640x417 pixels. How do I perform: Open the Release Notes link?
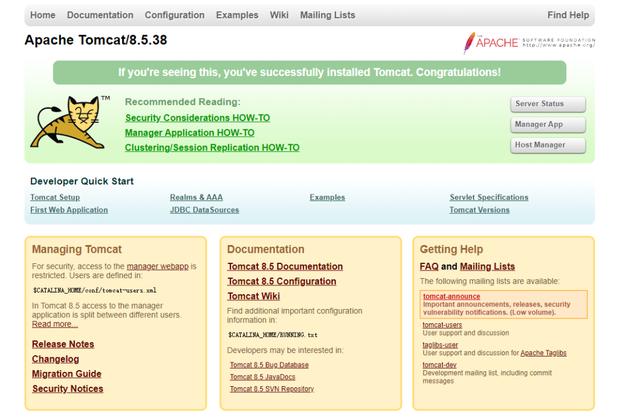63,344
